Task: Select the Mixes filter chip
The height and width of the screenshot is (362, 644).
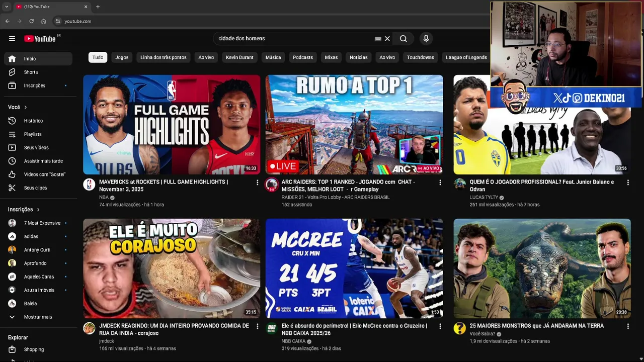Action: point(331,57)
